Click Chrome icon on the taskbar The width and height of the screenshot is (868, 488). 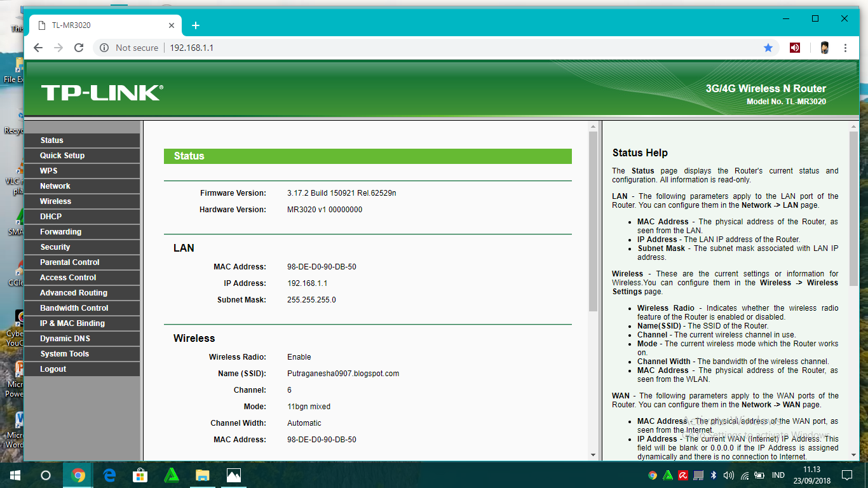coord(78,475)
